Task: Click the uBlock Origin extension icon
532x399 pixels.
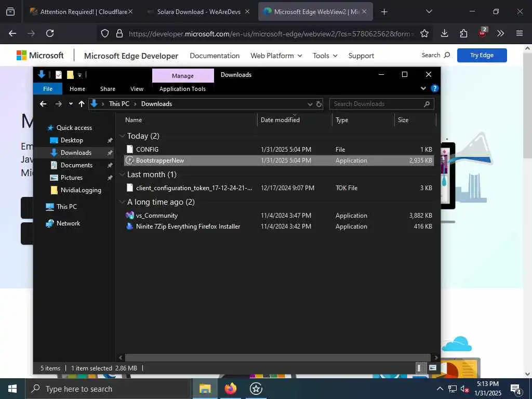Action: pyautogui.click(x=483, y=33)
